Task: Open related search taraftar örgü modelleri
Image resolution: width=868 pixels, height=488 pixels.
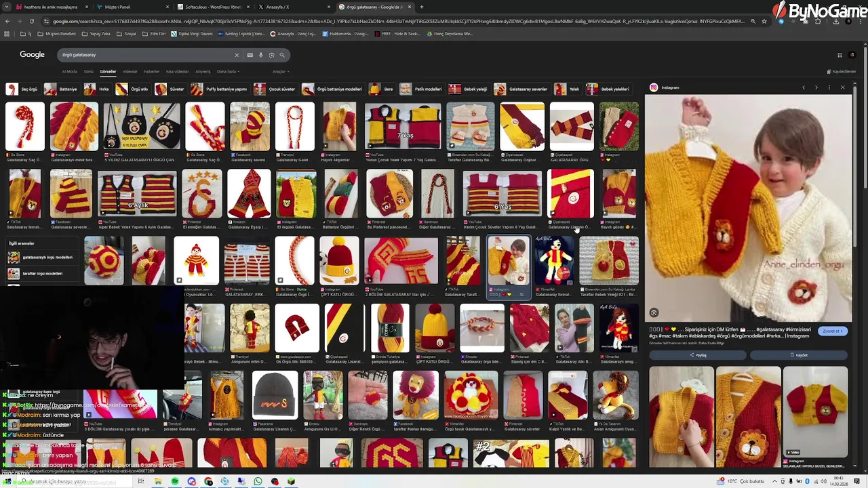Action: pos(41,274)
